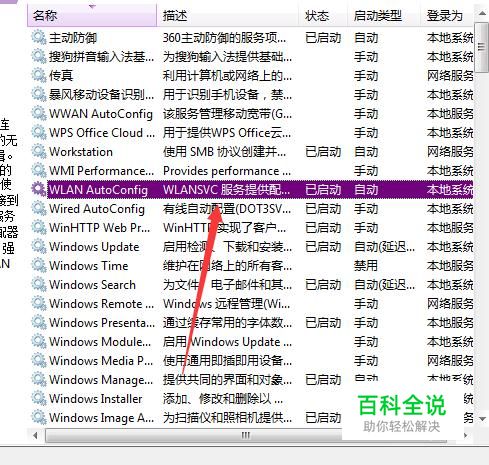This screenshot has height=465, width=489.
Task: Click the gear icon for 暴风移动设备识别 service
Action: 39,94
